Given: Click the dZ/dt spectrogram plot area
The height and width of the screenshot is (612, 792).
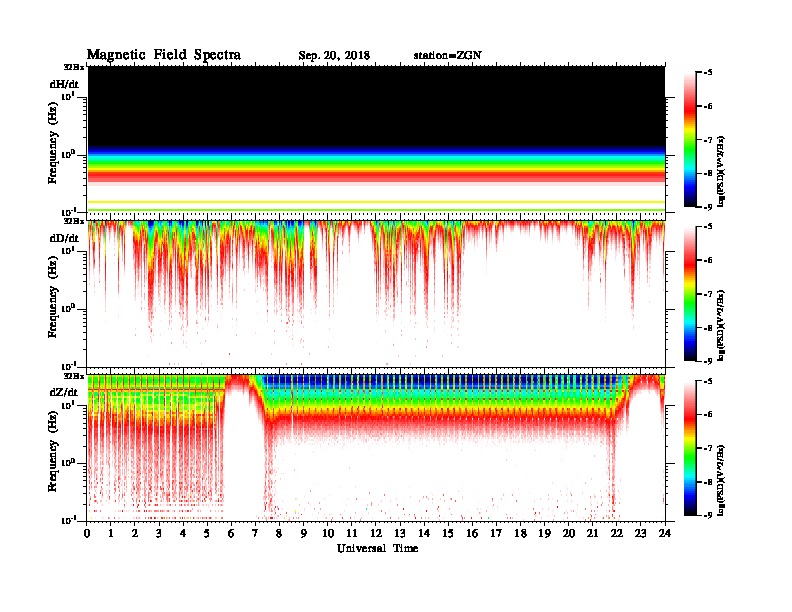Looking at the screenshot, I should [x=376, y=448].
